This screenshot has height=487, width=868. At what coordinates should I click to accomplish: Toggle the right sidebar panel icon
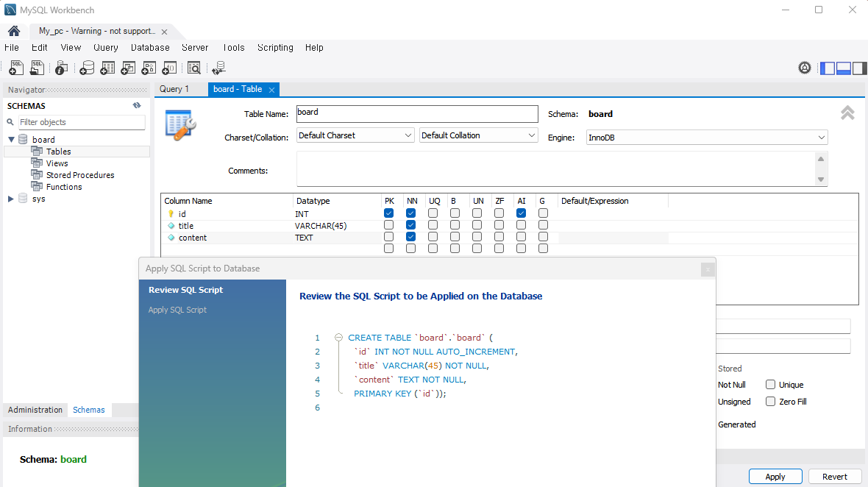859,68
